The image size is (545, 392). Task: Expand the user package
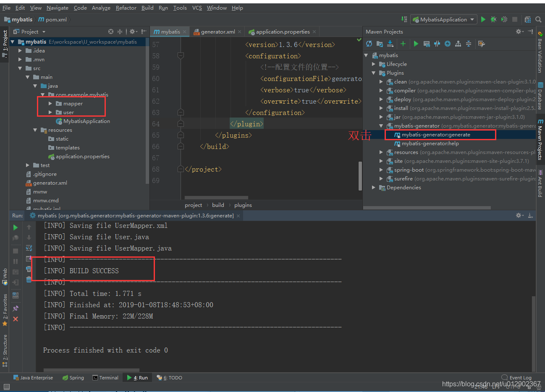coord(50,112)
